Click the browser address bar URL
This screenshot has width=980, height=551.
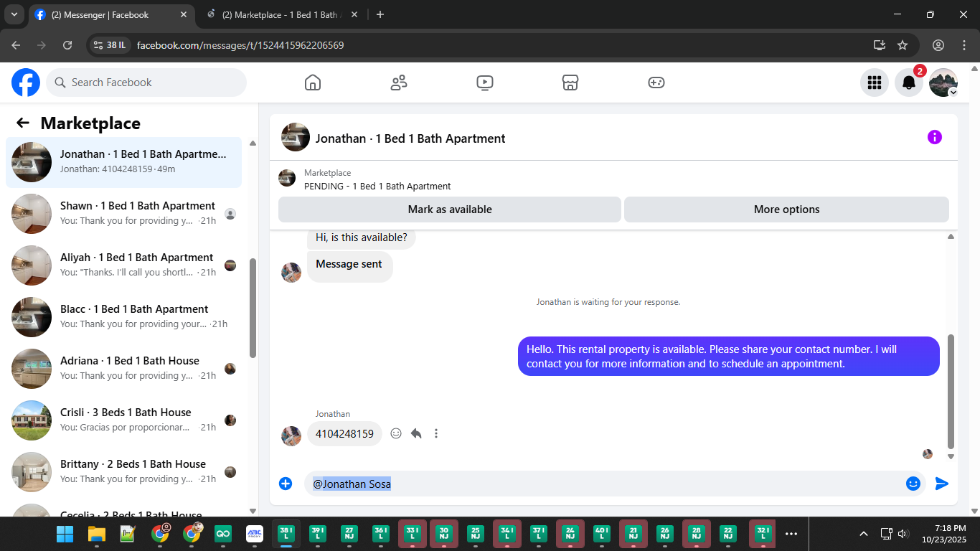(x=240, y=45)
